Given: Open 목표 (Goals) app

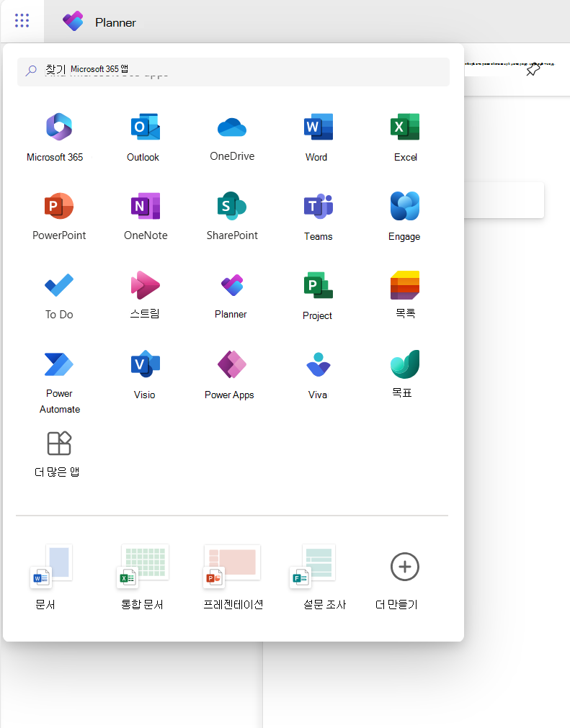Looking at the screenshot, I should click(x=405, y=374).
